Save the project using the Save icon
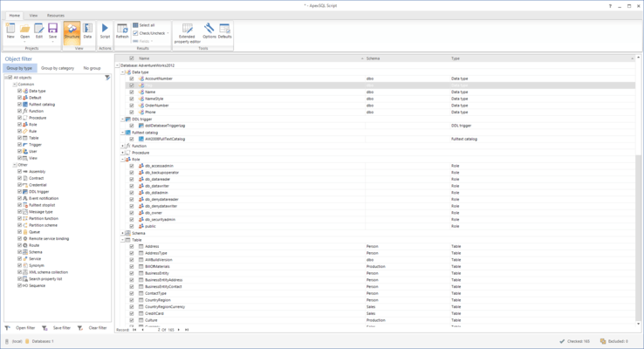This screenshot has height=349, width=644. click(52, 32)
